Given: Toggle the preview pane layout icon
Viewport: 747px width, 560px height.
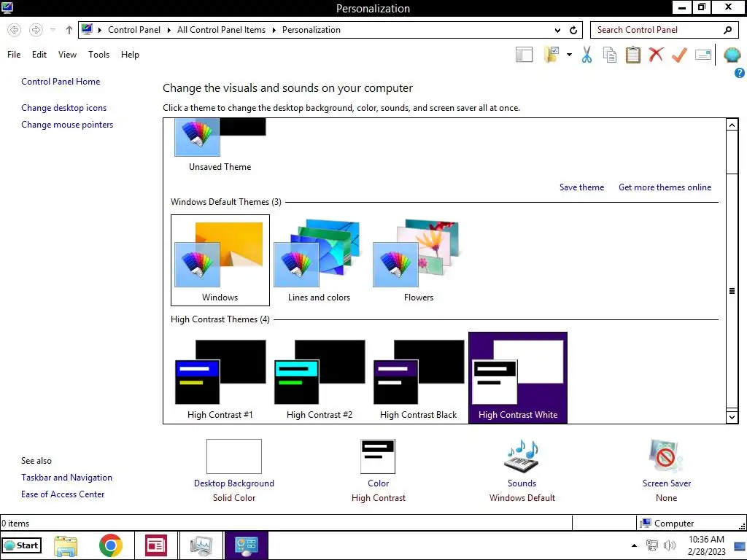Looking at the screenshot, I should coord(524,55).
